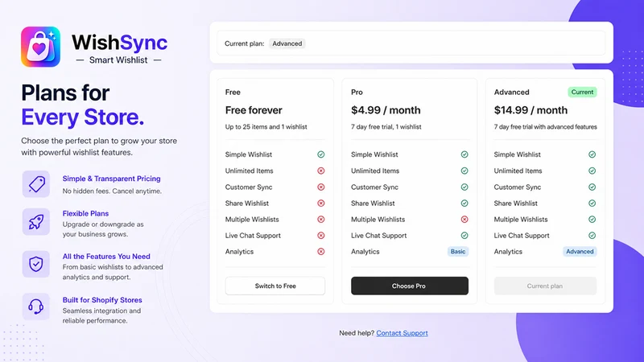The image size is (644, 362).
Task: Click the Advanced plan Customer Sync check icon
Action: (x=592, y=187)
